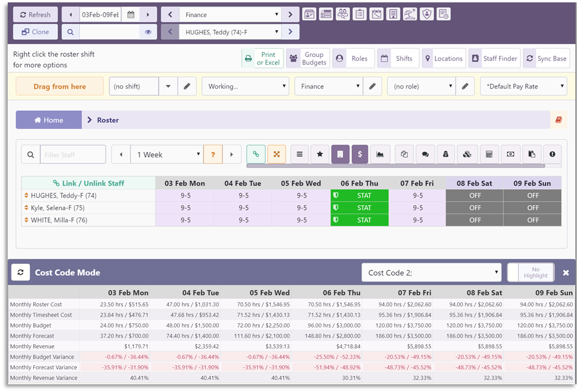Toggle the No Highlight switch
Image resolution: width=579 pixels, height=392 pixels.
tap(530, 272)
